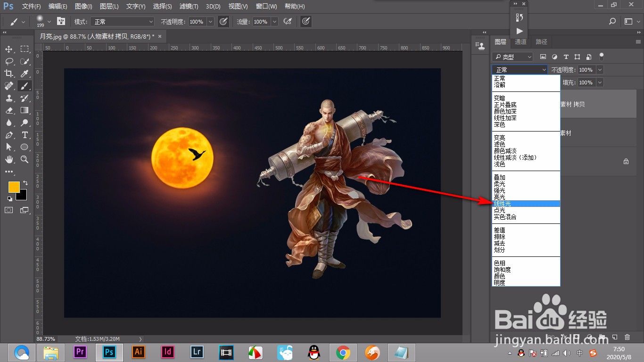Select the Dodge tool

click(x=25, y=123)
